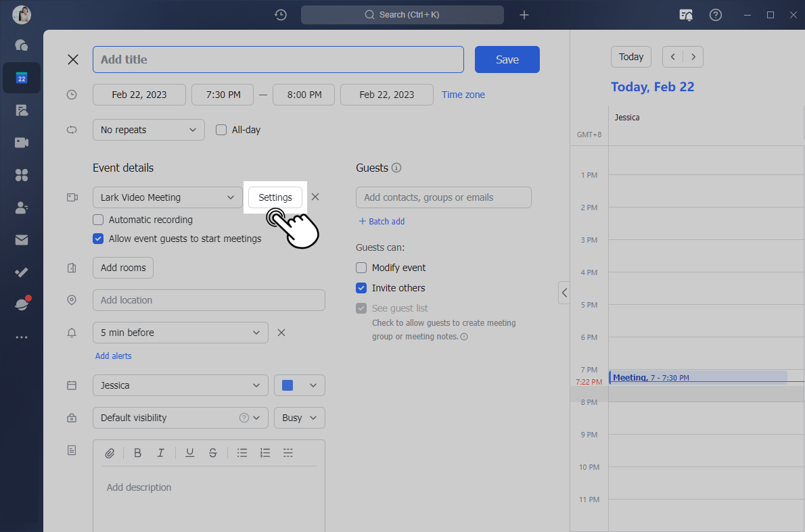Open the Calendar icon in sidebar
The height and width of the screenshot is (532, 805).
[22, 78]
